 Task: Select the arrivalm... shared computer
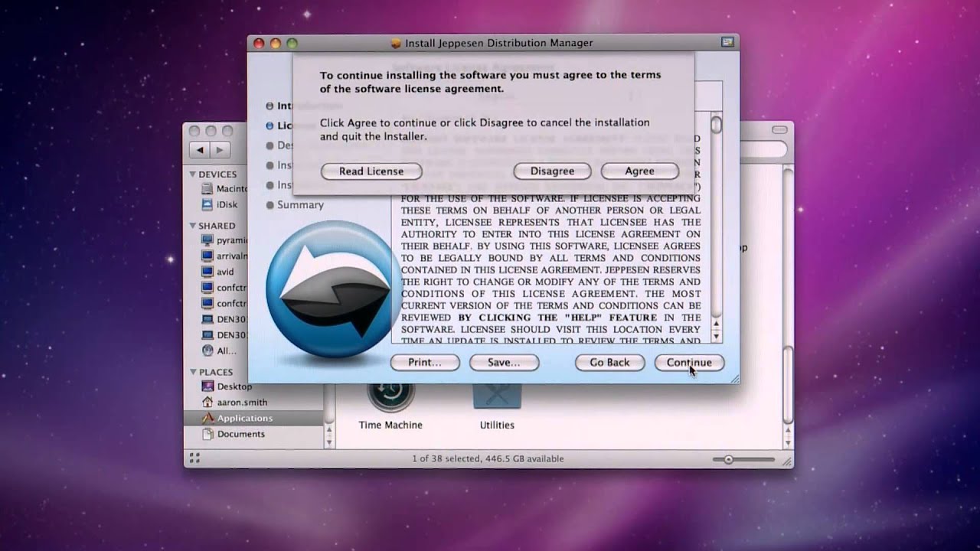click(x=224, y=256)
